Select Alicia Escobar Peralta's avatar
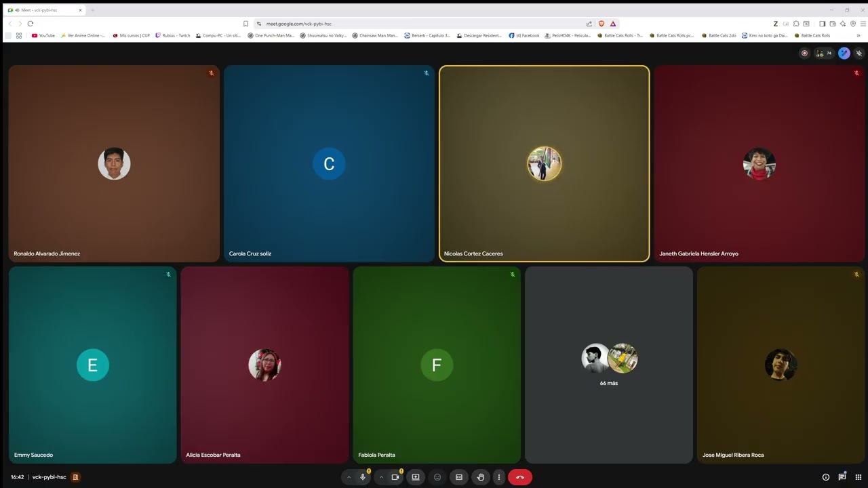Viewport: 868px width, 488px height. point(264,365)
